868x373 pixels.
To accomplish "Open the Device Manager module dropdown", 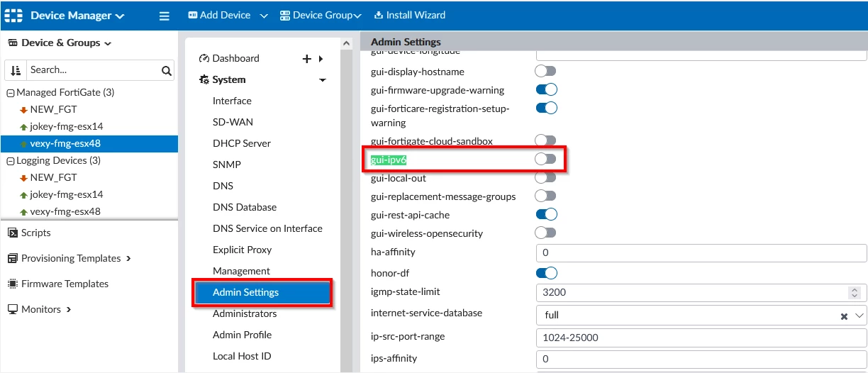I will click(77, 15).
